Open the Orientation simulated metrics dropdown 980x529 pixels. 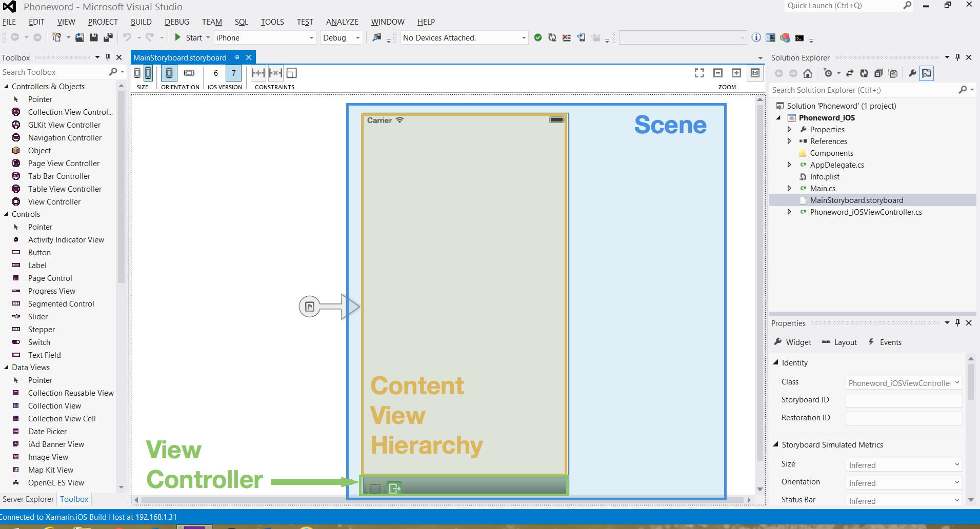pos(904,483)
